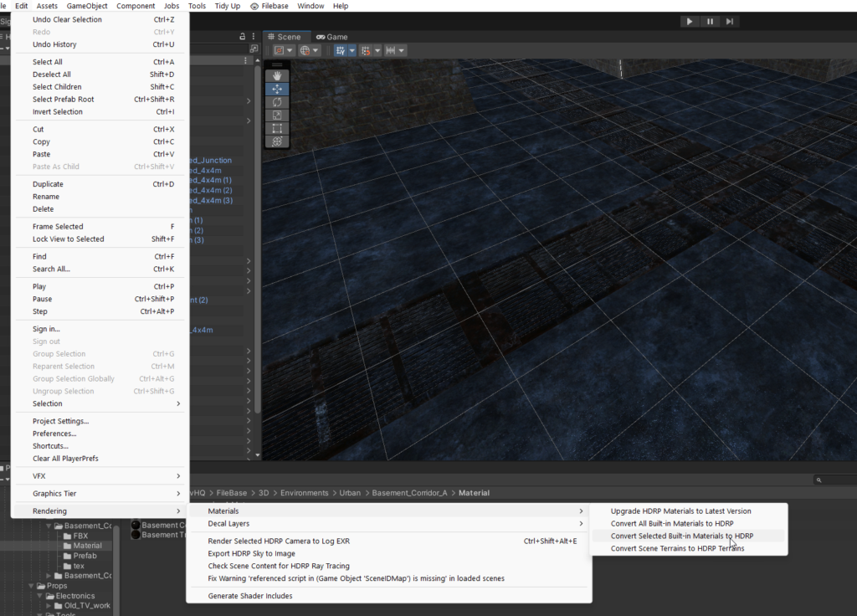This screenshot has width=857, height=616.
Task: Select the Hand (View) tool
Action: [x=277, y=75]
